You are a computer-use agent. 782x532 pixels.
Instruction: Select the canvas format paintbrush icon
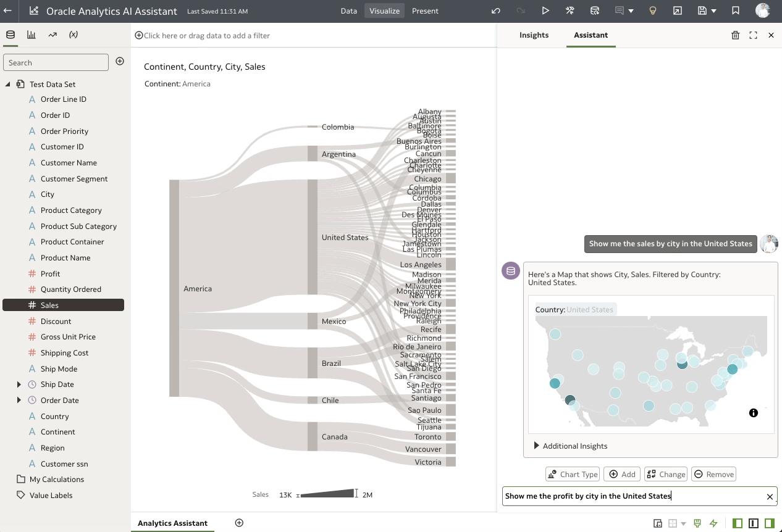697,523
